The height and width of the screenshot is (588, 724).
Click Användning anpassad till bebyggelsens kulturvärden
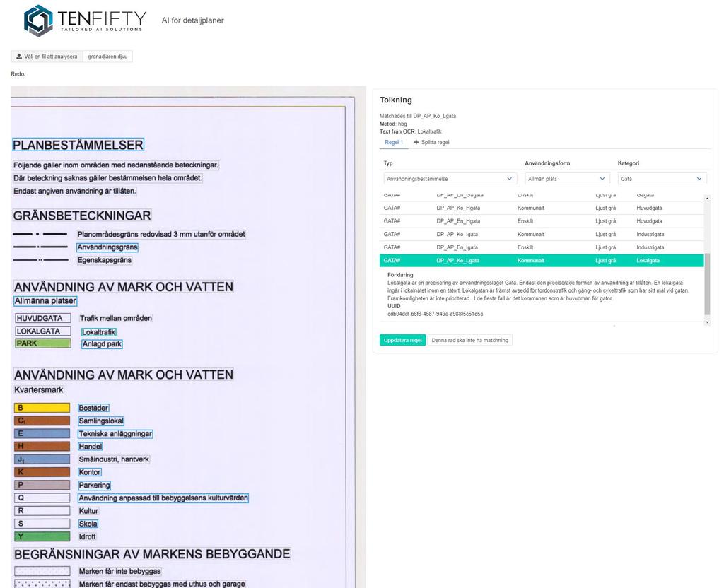point(163,498)
